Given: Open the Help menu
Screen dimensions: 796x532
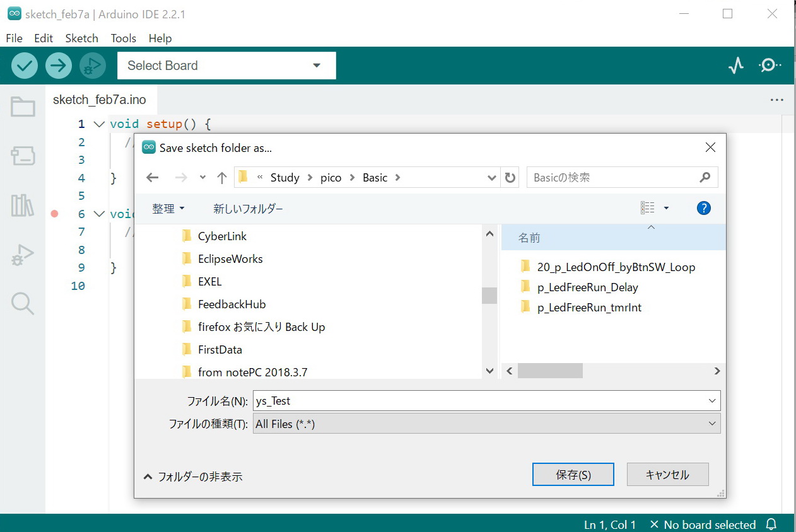Looking at the screenshot, I should pyautogui.click(x=160, y=38).
